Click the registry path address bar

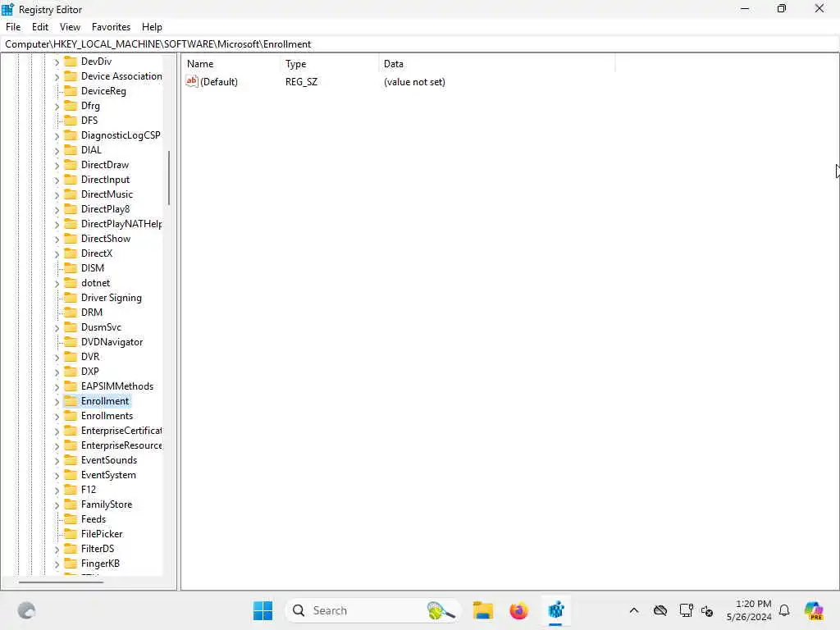[x=420, y=44]
